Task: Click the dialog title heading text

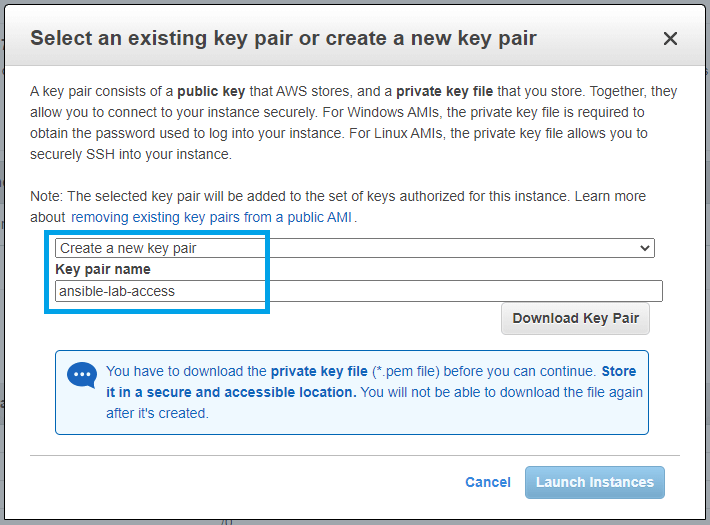Action: pyautogui.click(x=283, y=39)
